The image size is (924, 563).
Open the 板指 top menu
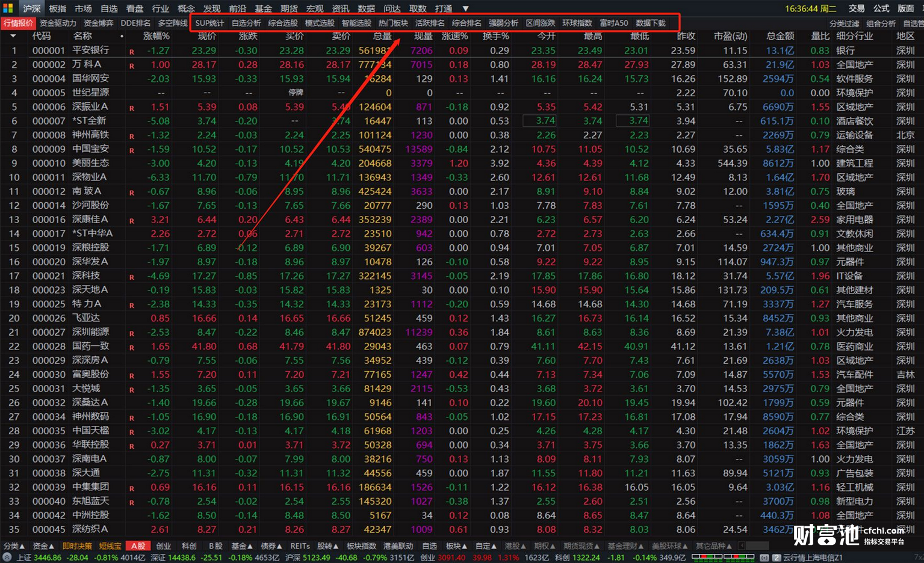(x=58, y=8)
